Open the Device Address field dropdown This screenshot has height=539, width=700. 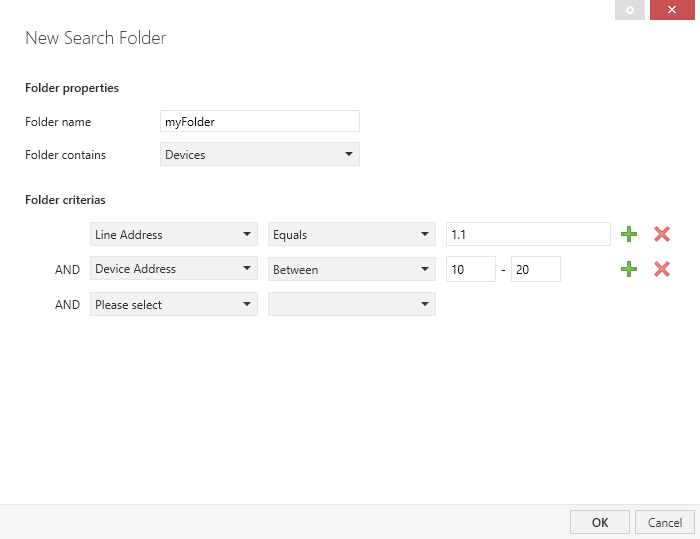point(174,268)
